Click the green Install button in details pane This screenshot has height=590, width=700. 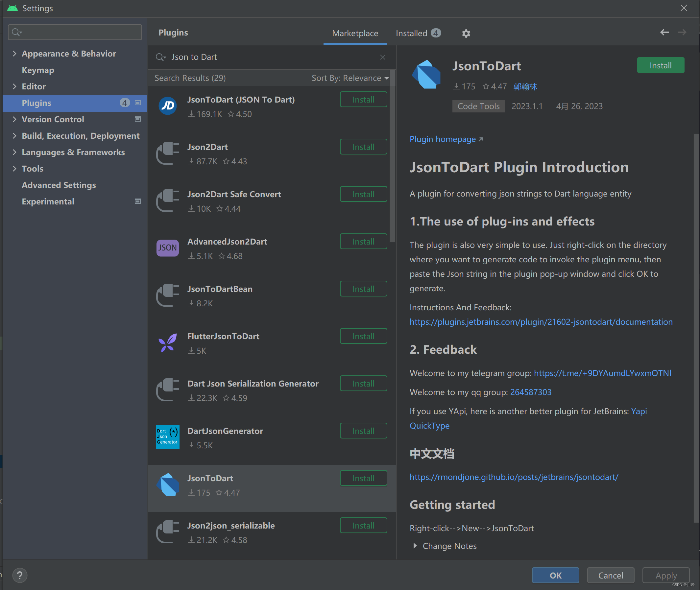(661, 65)
